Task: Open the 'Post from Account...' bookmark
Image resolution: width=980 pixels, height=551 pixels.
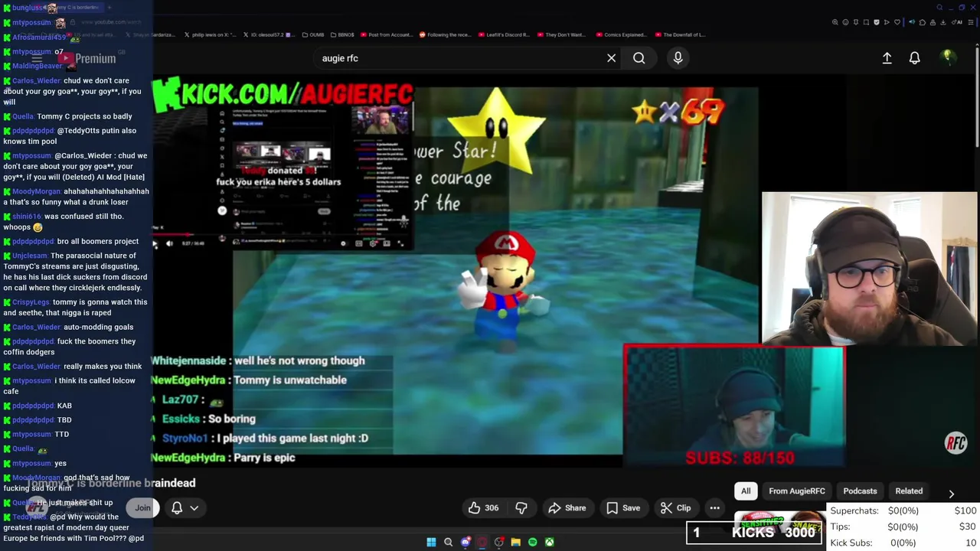Action: point(387,34)
